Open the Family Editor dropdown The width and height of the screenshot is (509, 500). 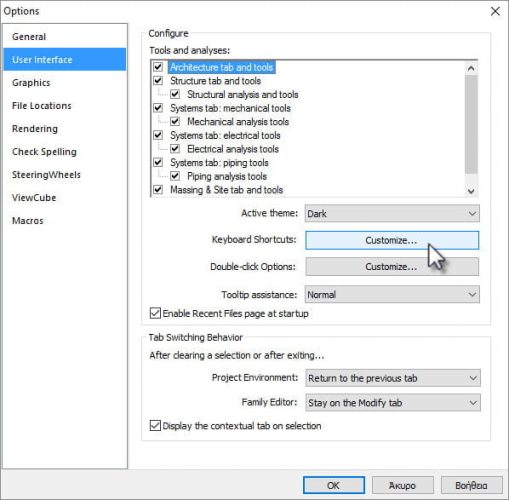coord(393,403)
